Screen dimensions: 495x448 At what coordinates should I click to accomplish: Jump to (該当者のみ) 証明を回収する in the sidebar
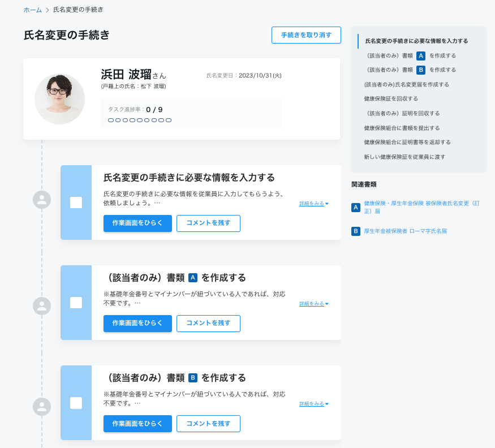[x=402, y=113]
